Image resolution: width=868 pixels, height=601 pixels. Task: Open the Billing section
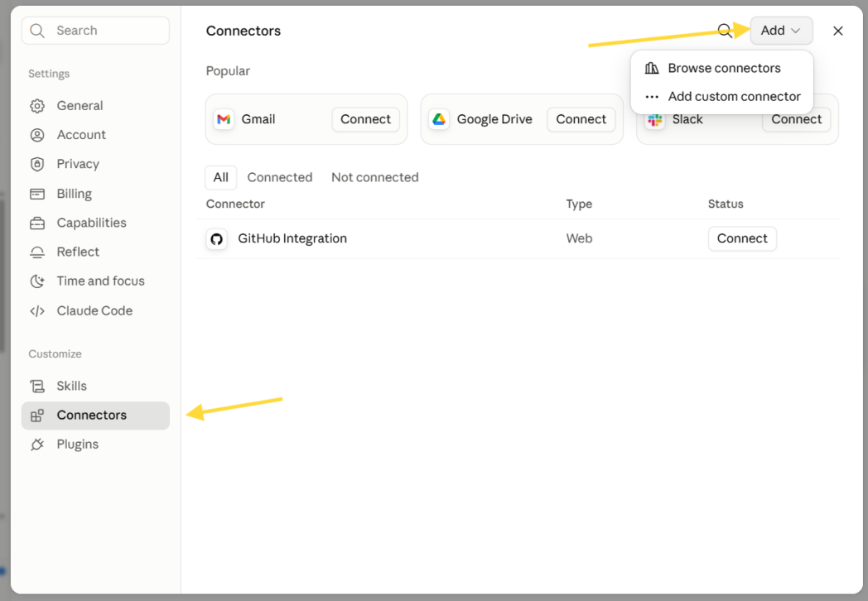tap(95, 194)
